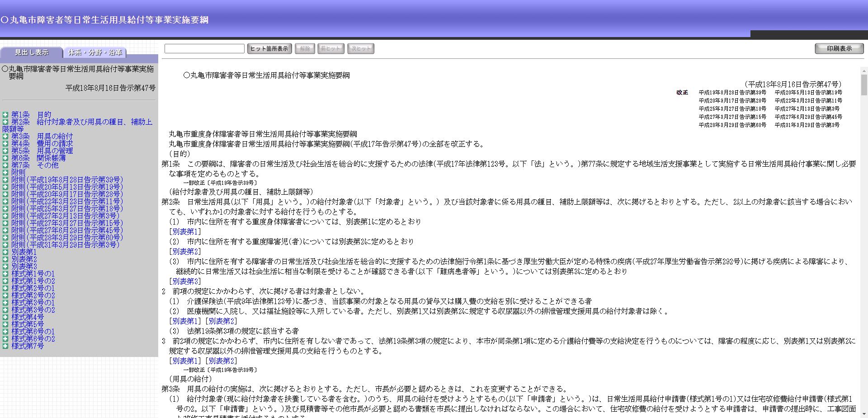
Task: Click the plus icon beside 様式第7号
Action: (x=5, y=346)
